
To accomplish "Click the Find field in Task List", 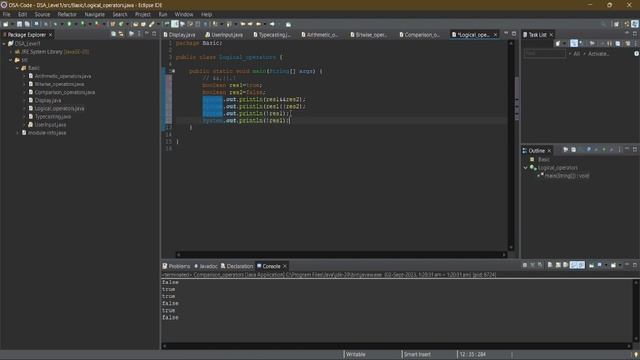I will point(545,53).
